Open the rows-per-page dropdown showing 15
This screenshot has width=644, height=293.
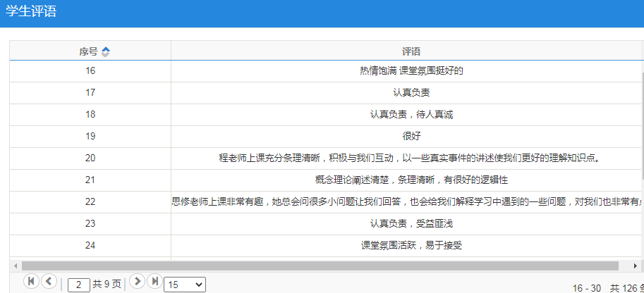click(185, 285)
